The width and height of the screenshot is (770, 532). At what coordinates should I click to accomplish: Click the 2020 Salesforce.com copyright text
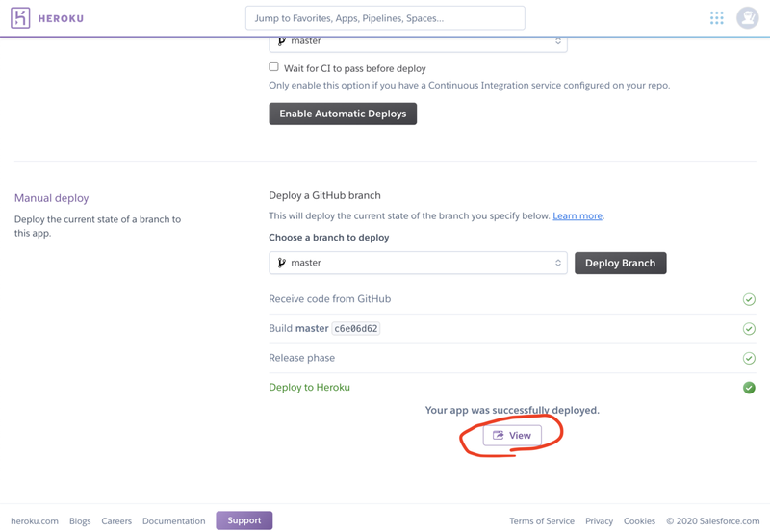point(712,520)
